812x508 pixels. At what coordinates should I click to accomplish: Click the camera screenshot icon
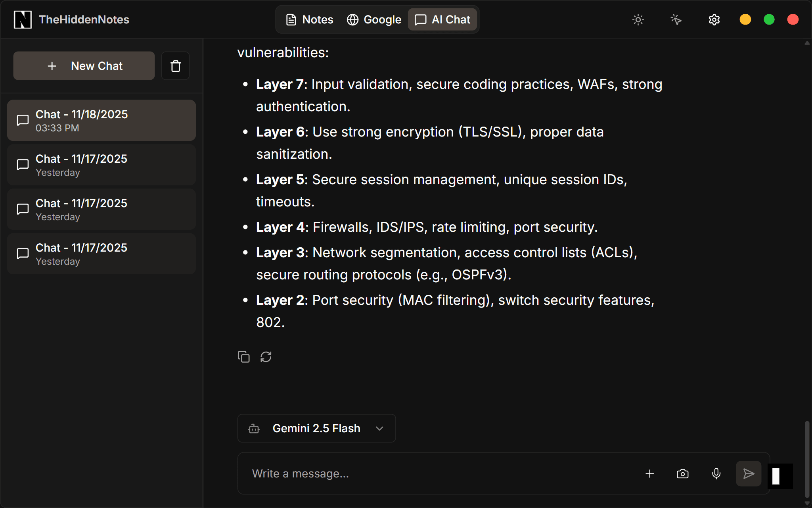tap(682, 473)
